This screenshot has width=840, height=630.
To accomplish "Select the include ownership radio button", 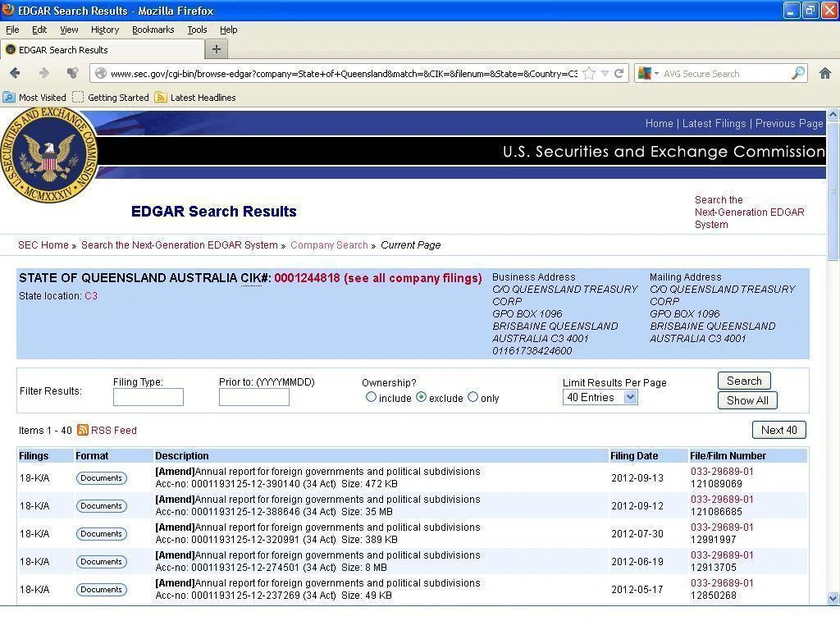I will [x=371, y=397].
